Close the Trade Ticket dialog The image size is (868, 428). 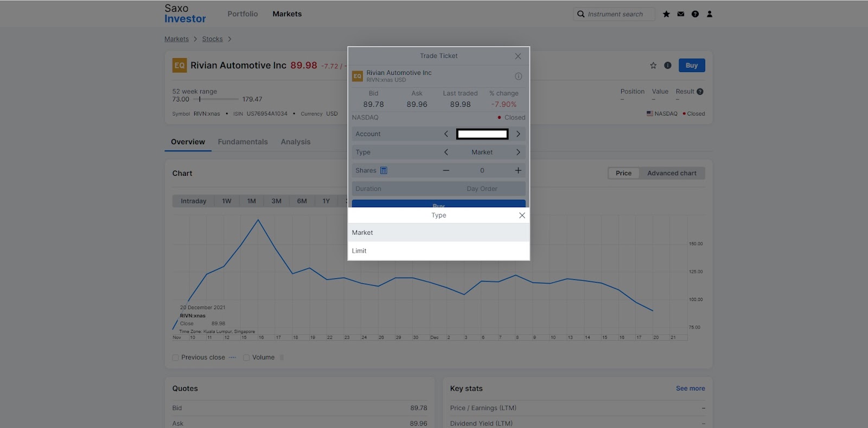[x=518, y=56]
